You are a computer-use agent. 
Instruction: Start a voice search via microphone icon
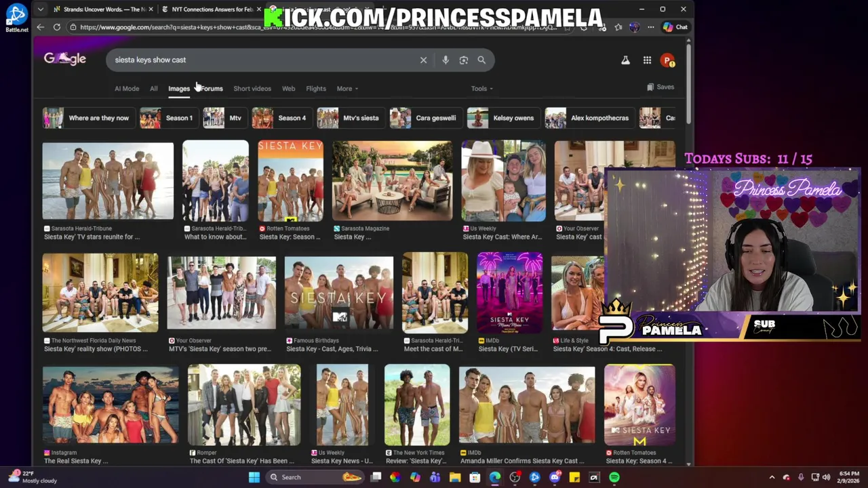(446, 60)
